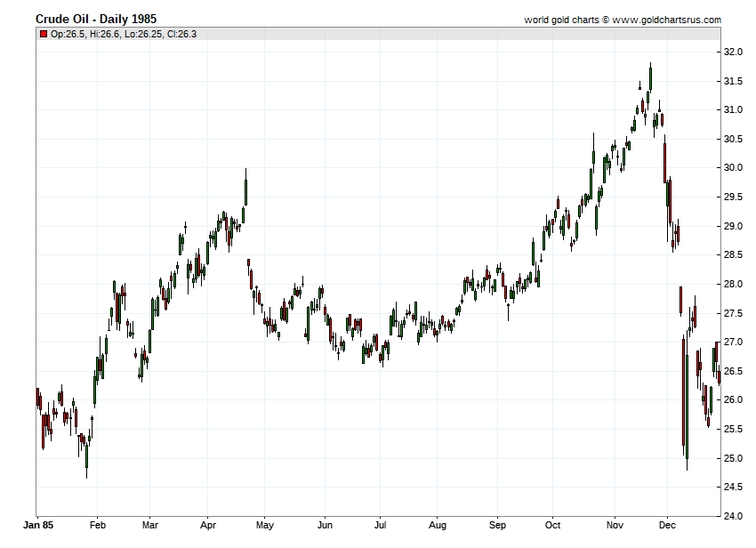Click the Dec label on the time axis

[x=669, y=526]
